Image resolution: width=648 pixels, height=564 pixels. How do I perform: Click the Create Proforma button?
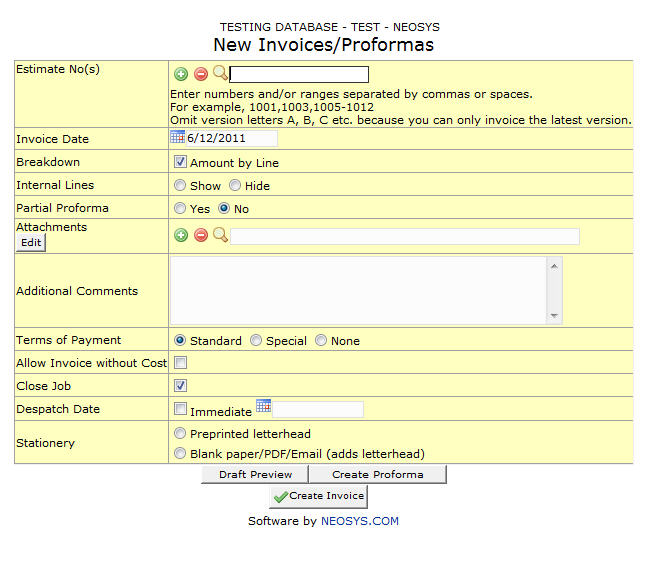click(x=378, y=474)
